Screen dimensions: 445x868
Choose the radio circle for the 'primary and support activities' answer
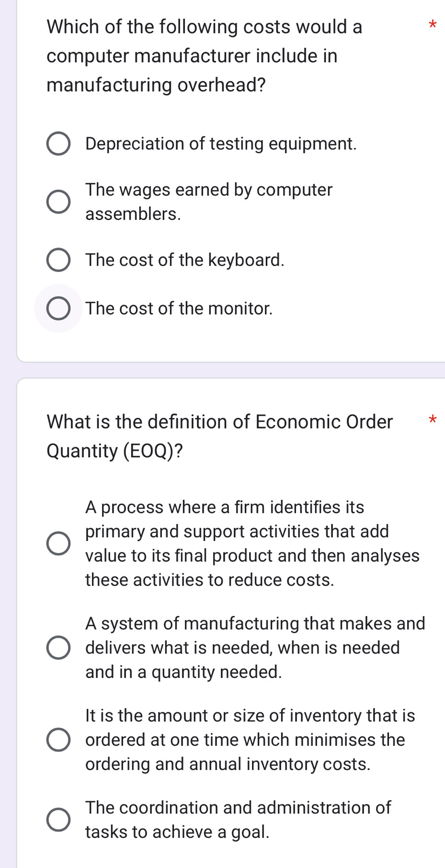(x=58, y=543)
